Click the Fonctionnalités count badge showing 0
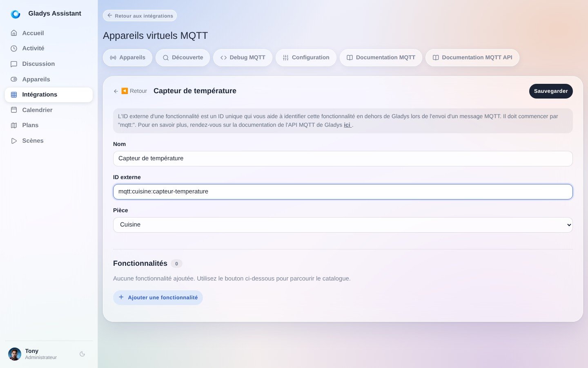588x368 pixels. pos(176,264)
